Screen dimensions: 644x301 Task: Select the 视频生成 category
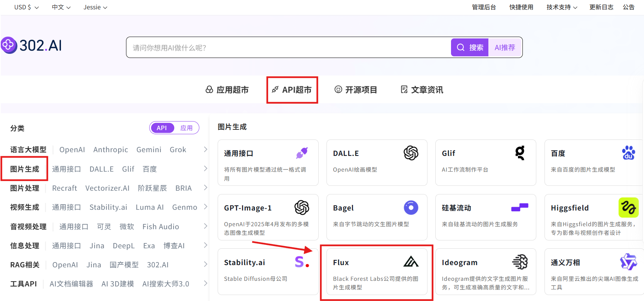[25, 207]
